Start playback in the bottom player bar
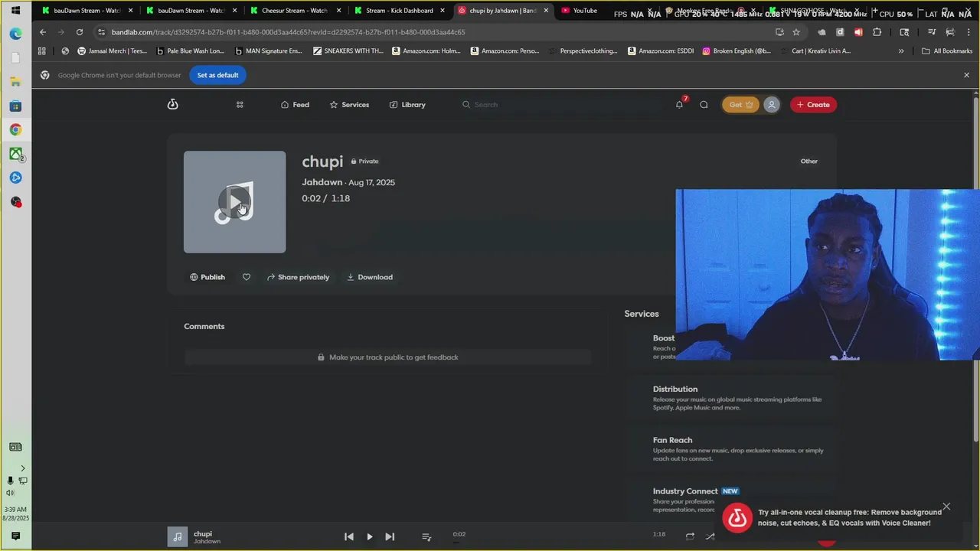 pos(370,536)
